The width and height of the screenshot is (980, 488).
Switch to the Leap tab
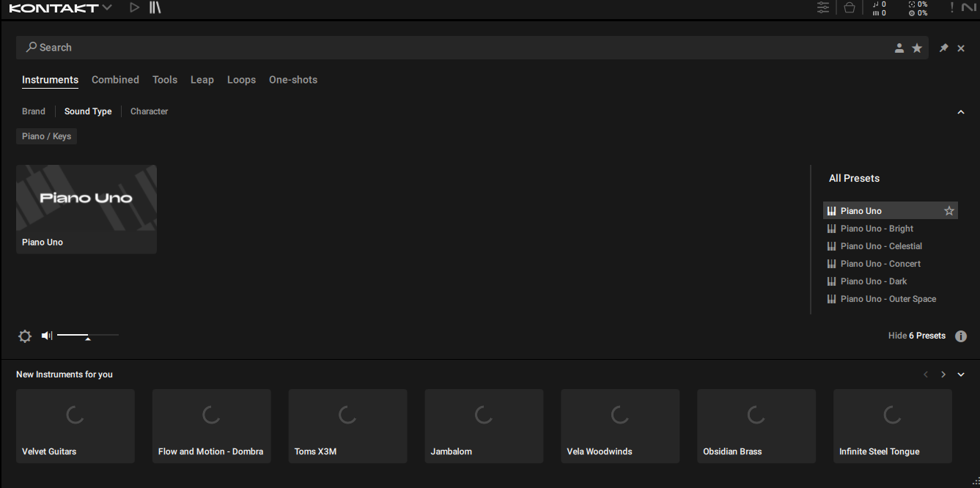click(202, 80)
